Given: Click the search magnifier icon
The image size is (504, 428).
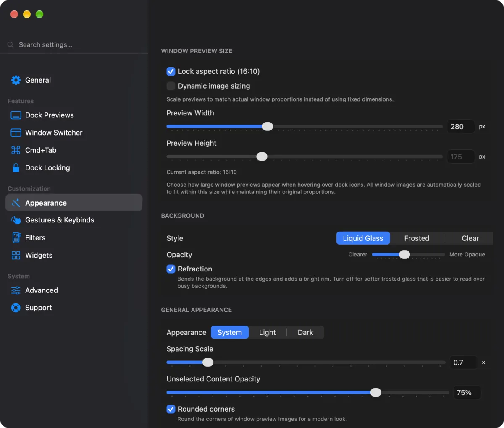Looking at the screenshot, I should click(x=10, y=45).
